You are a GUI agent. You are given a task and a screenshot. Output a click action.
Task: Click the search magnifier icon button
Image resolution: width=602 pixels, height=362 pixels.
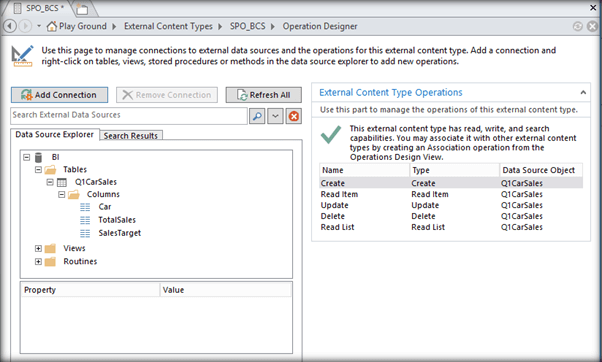tap(257, 116)
